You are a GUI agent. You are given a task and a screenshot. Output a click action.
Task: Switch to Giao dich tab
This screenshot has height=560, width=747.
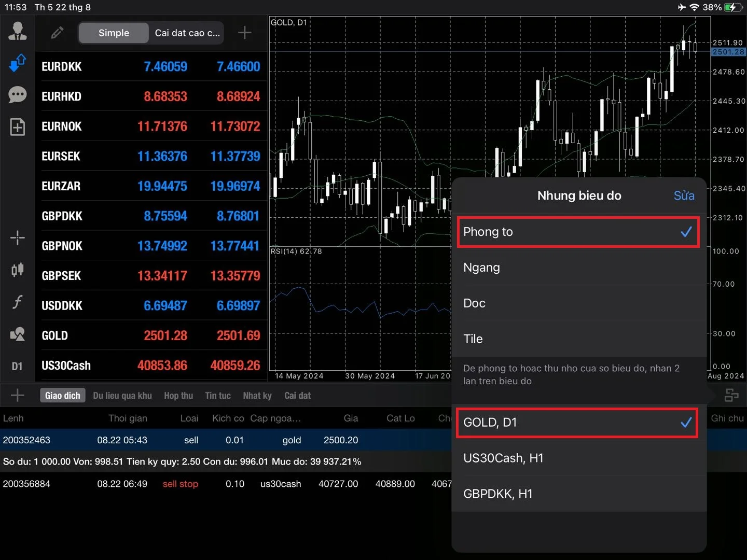(x=63, y=396)
